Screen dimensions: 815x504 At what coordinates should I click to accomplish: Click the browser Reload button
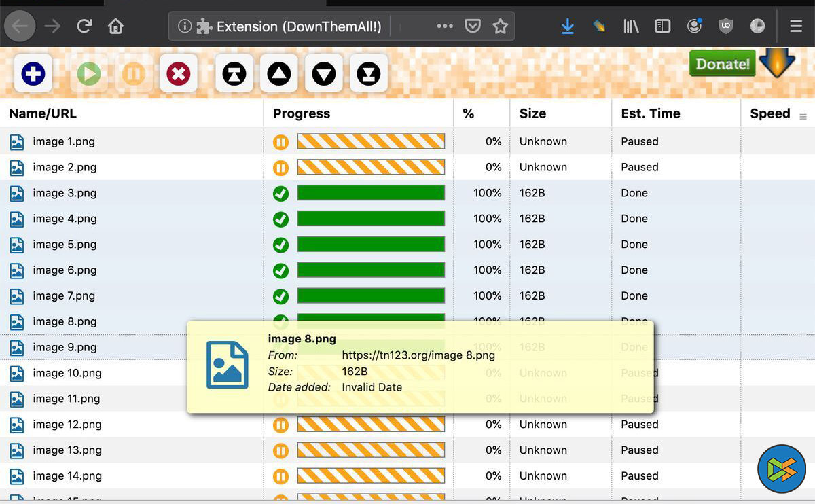pyautogui.click(x=84, y=26)
